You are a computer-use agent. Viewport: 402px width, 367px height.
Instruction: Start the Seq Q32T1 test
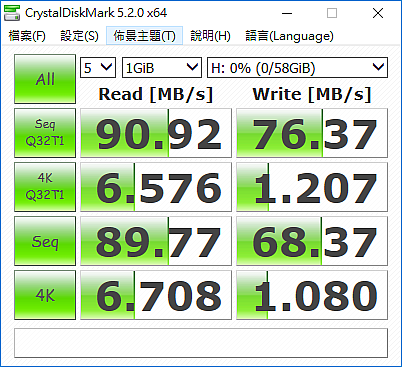45,133
